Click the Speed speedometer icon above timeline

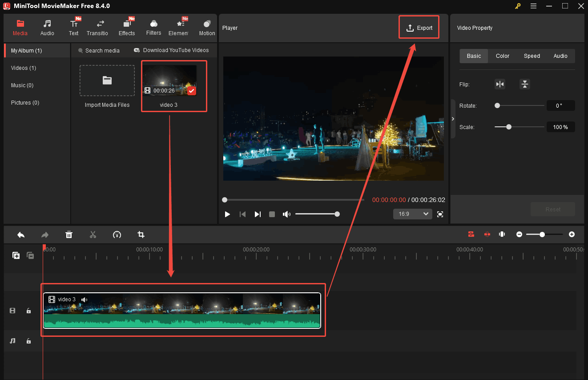point(117,234)
